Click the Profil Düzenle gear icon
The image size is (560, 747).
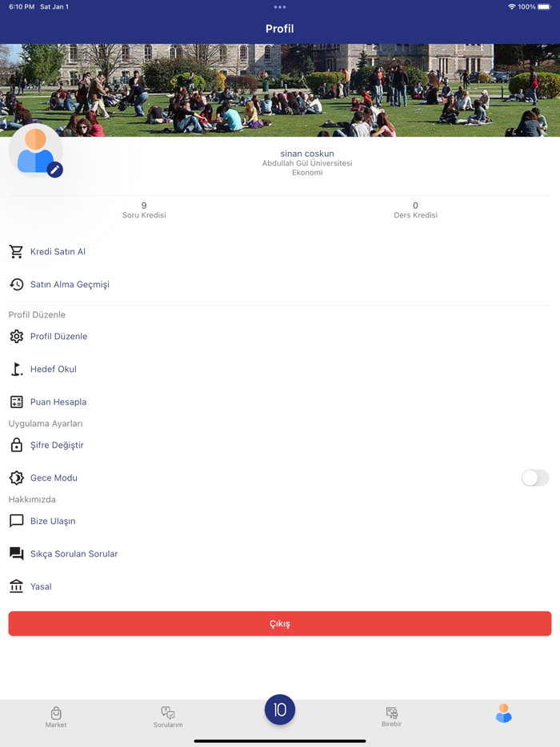[x=16, y=337]
